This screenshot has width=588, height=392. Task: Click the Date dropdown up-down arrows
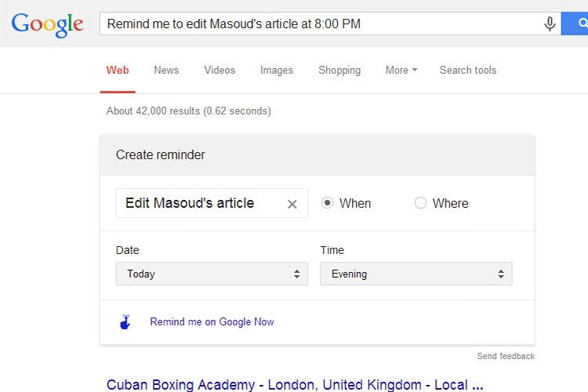coord(296,274)
